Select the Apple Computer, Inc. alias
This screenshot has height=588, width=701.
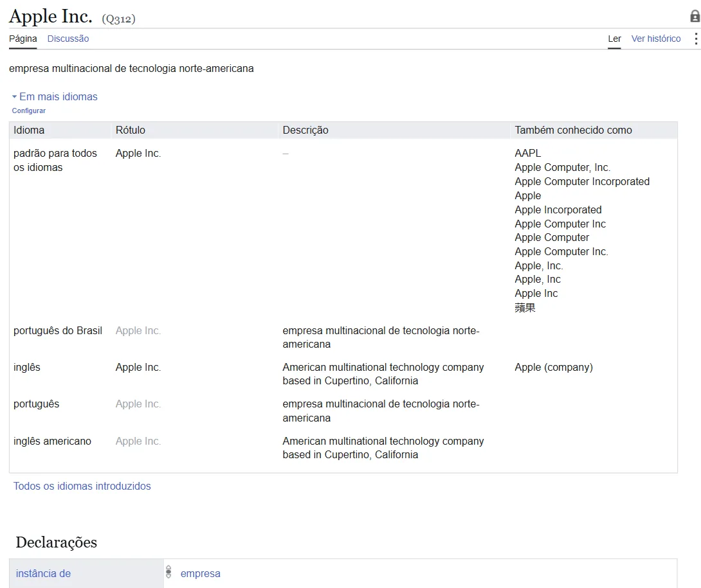pos(563,168)
